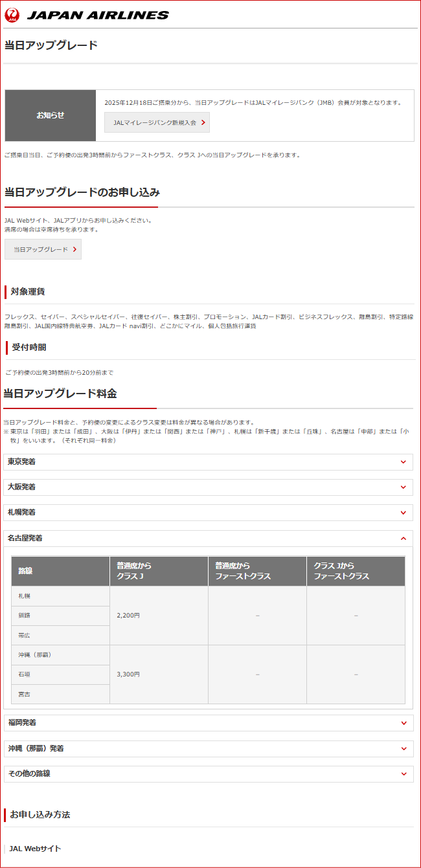Expand the 札幌発着 section

coord(209,513)
